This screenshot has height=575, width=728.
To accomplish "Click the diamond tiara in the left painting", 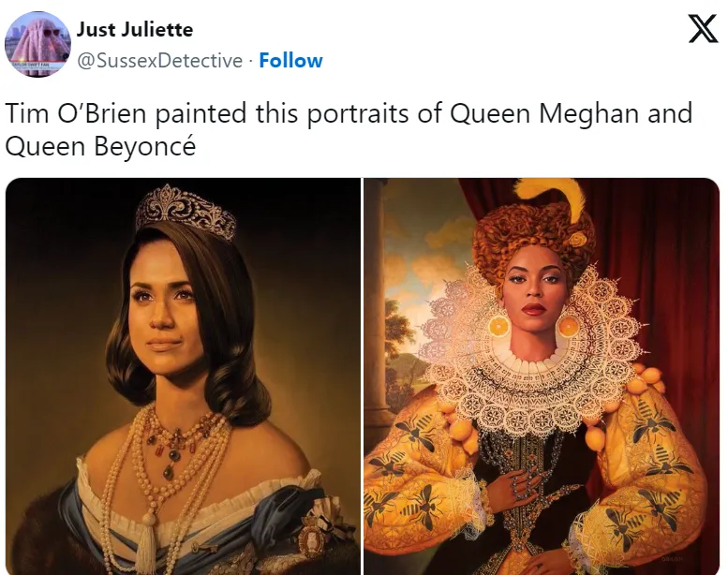I will 186,212.
